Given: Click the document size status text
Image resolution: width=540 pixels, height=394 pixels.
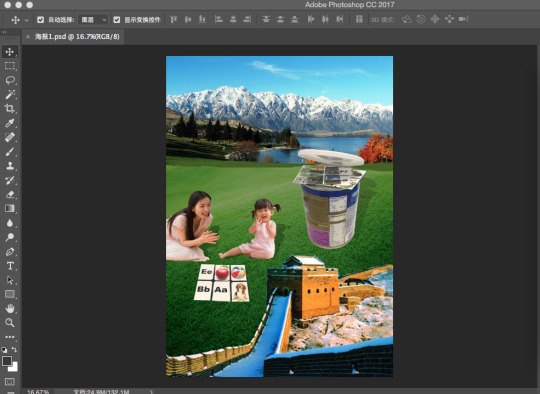Looking at the screenshot, I should tap(101, 392).
